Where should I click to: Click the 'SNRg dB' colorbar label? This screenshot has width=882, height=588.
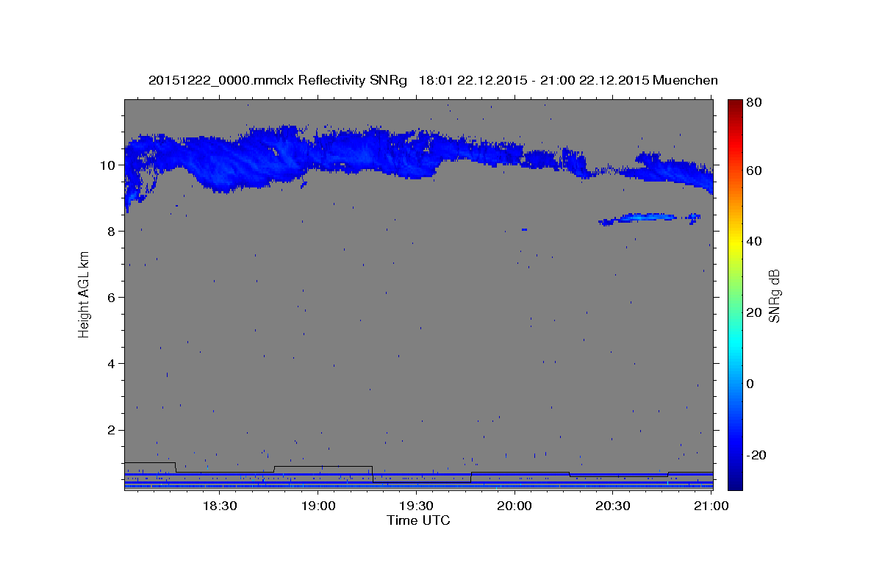(774, 295)
